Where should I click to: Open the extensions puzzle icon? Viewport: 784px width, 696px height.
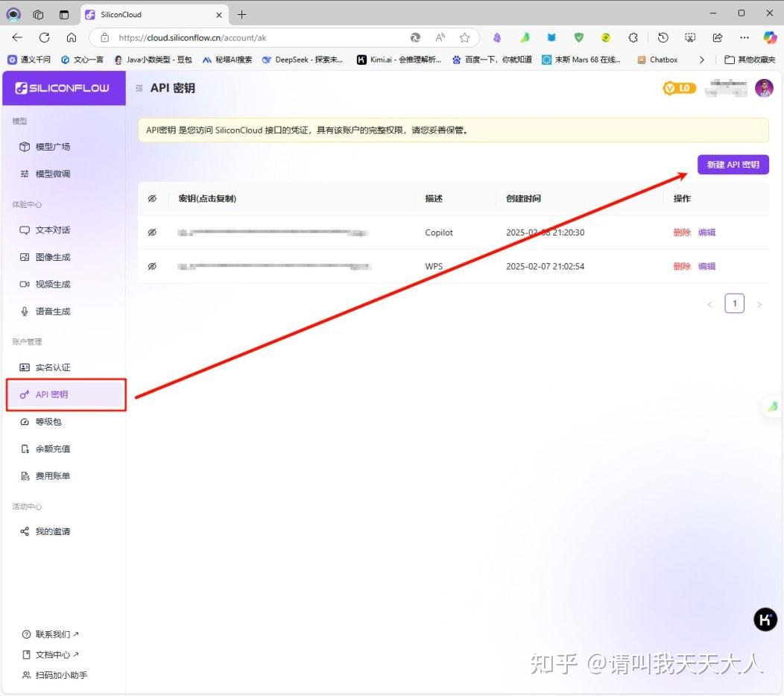tap(633, 37)
